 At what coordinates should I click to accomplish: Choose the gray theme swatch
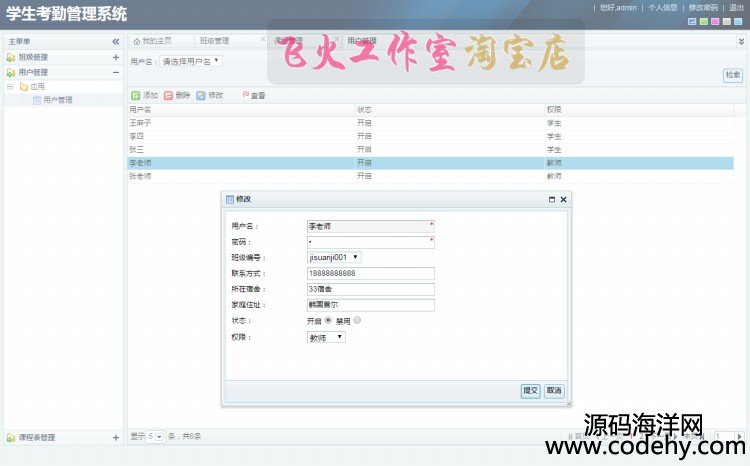point(727,22)
